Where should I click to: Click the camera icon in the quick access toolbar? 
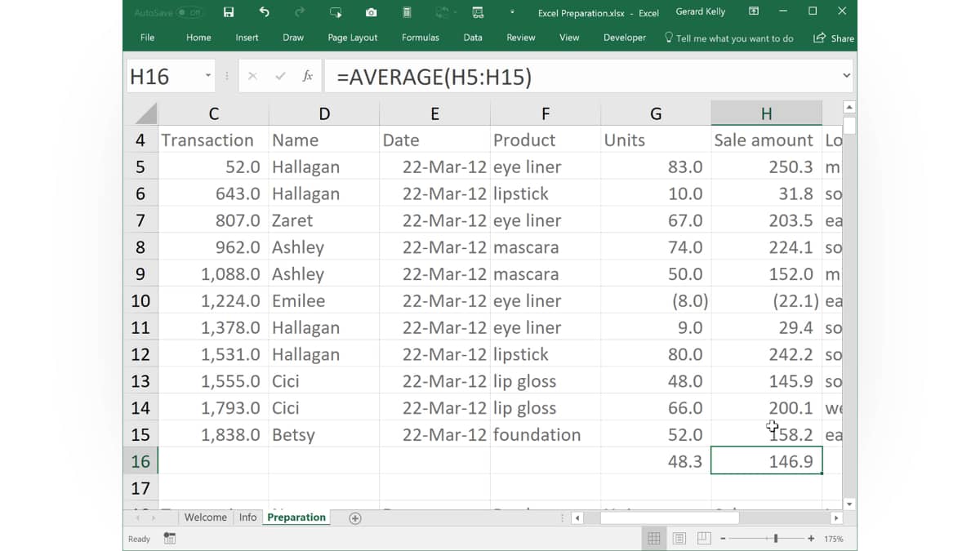[x=372, y=12]
